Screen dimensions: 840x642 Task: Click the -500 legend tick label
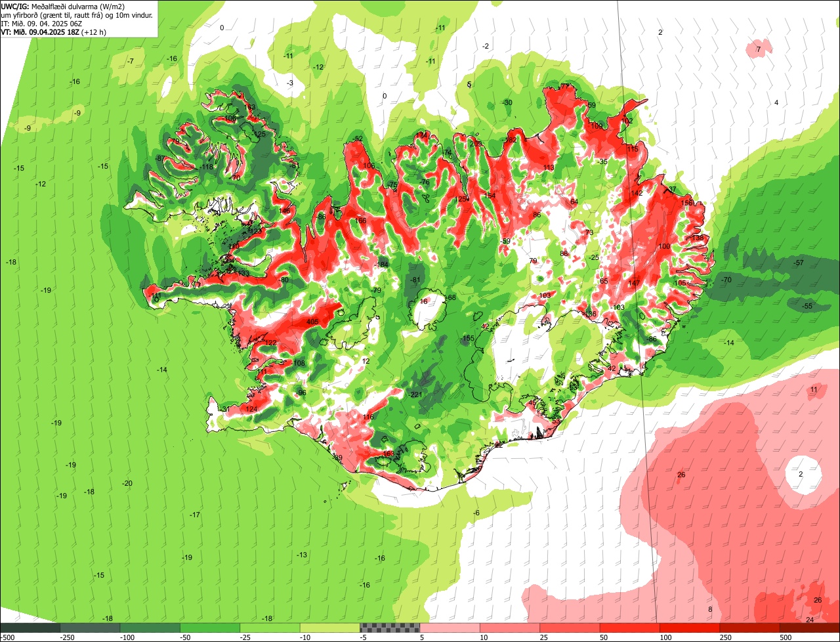click(x=7, y=637)
